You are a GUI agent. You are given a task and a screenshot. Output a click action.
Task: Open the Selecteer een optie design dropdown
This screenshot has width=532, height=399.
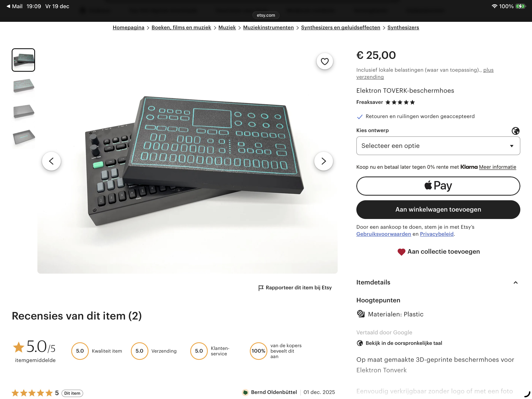438,146
